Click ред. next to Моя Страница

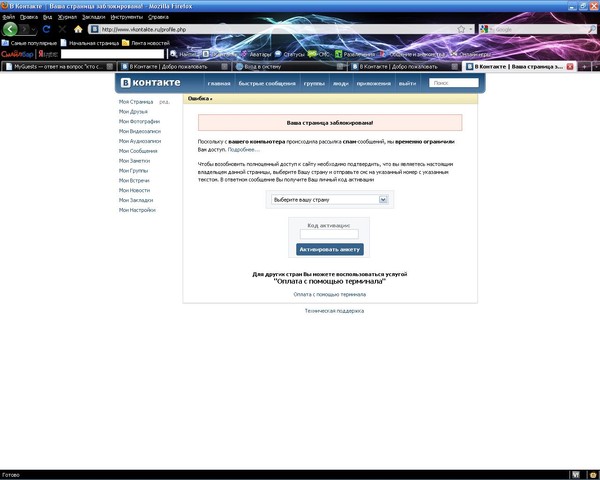click(164, 102)
